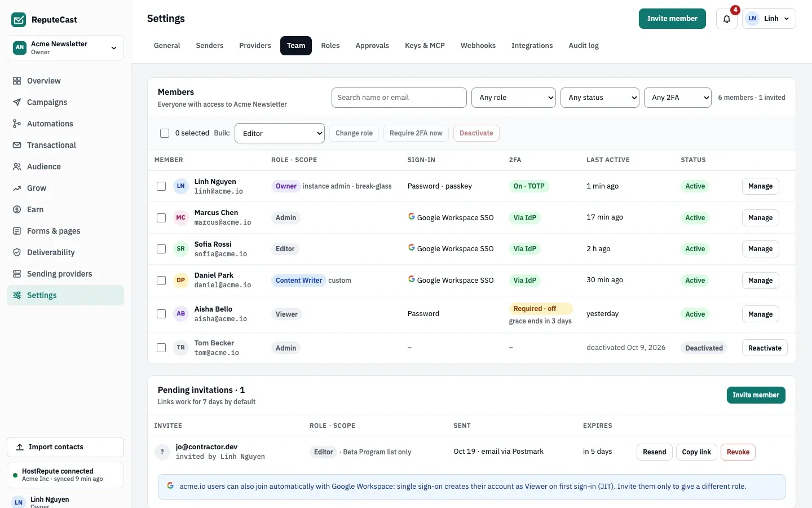This screenshot has height=508, width=812.
Task: Click Marcus Chen's MC avatar
Action: (180, 217)
